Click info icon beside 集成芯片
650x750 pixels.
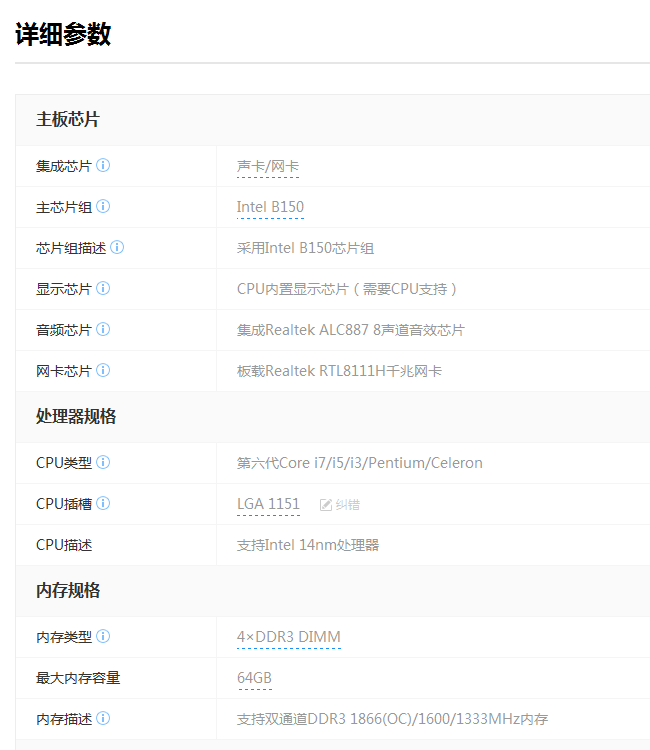tap(103, 165)
